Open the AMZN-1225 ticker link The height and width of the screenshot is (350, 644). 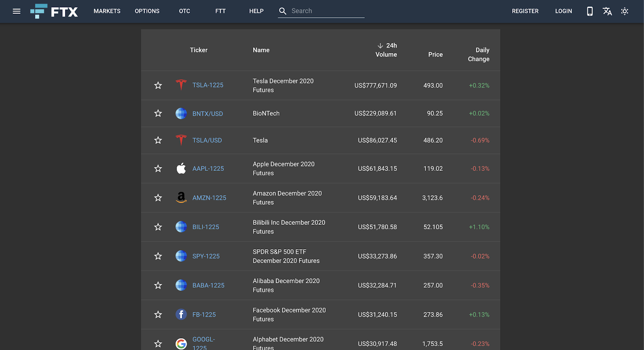pos(209,198)
